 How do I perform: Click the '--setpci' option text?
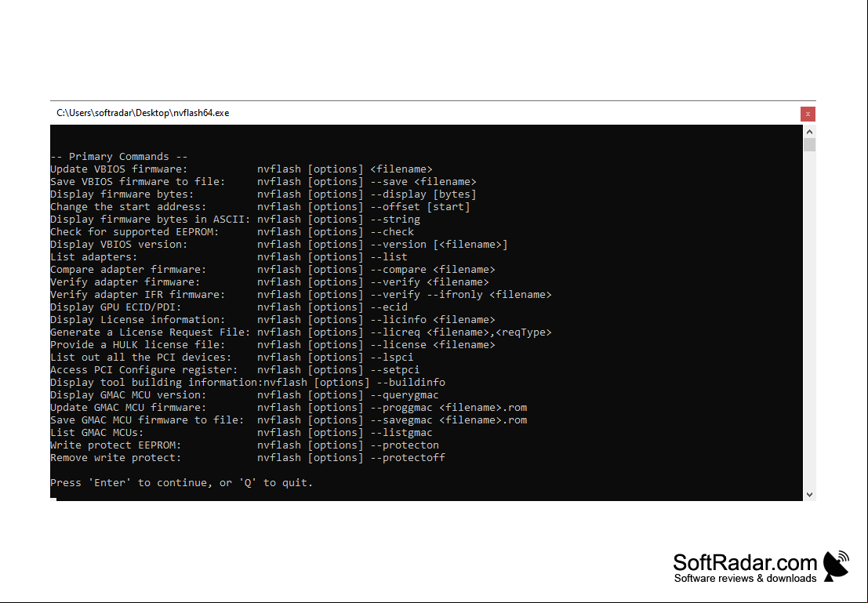pyautogui.click(x=395, y=370)
